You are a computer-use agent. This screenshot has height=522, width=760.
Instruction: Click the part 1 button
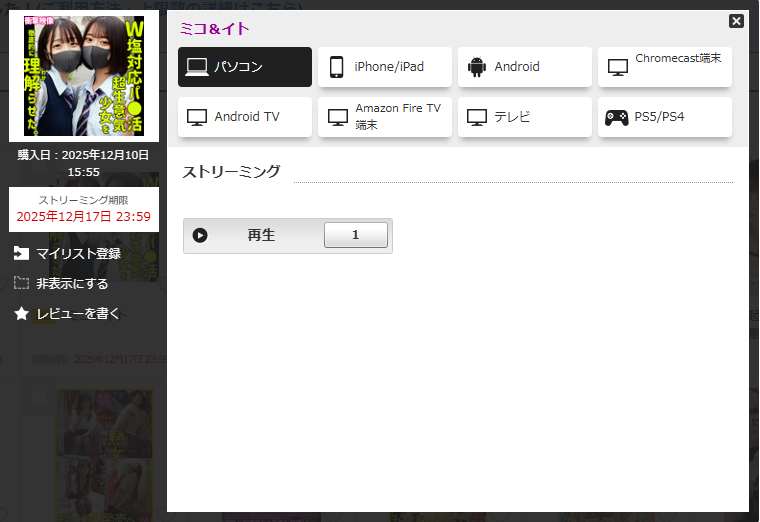pos(355,235)
